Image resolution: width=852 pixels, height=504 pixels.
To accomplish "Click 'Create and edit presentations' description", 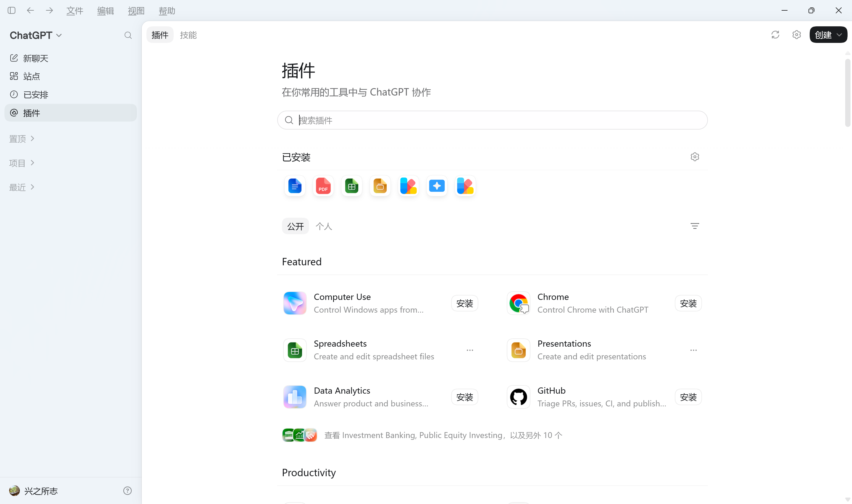I will (592, 357).
